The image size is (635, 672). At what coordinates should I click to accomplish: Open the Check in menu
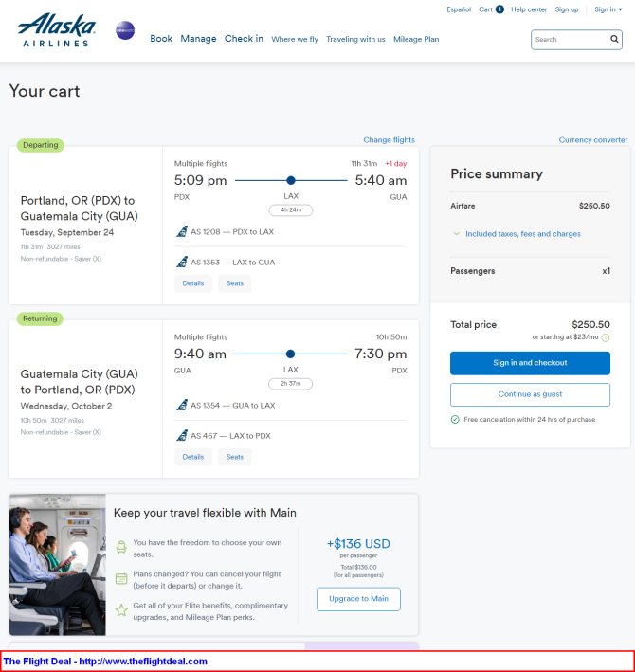[244, 39]
